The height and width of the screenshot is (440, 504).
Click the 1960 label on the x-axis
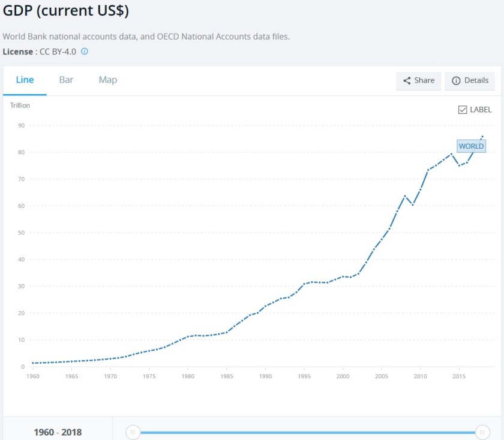point(33,376)
